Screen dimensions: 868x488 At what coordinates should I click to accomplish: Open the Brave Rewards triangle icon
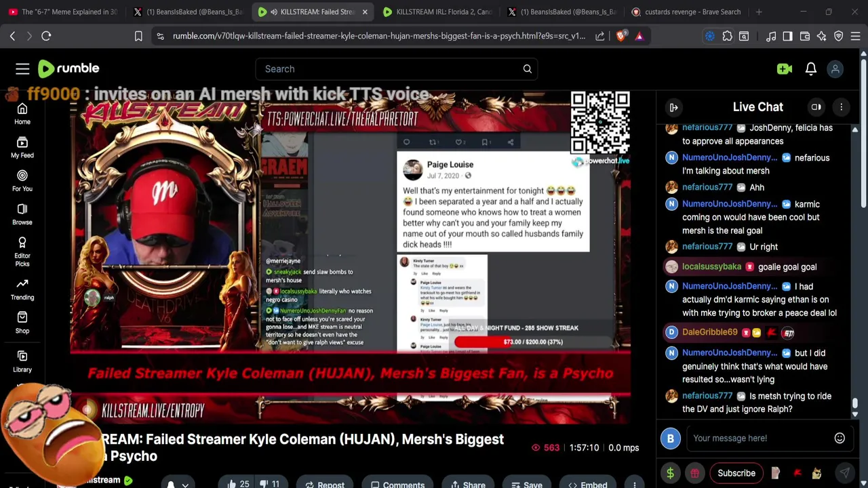pos(639,36)
